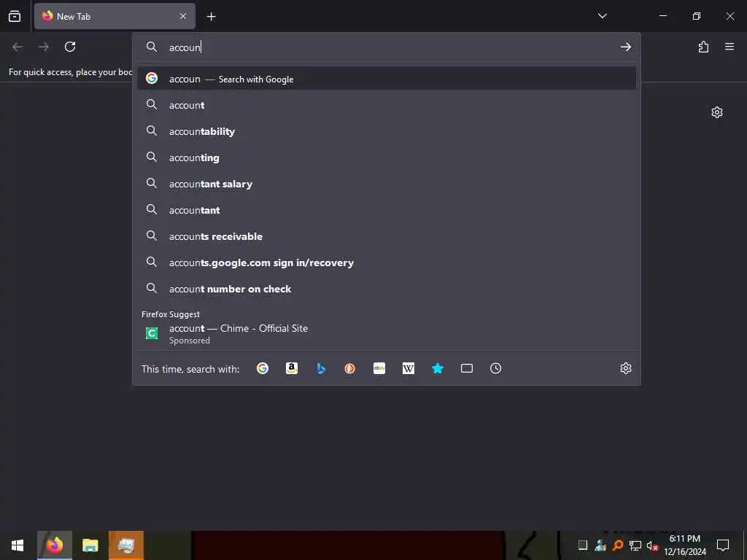747x560 pixels.
Task: Open the Windows Start menu
Action: (18, 545)
